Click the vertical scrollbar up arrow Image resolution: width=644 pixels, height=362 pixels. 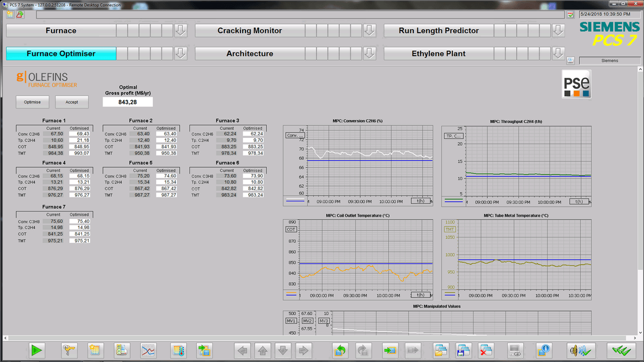(x=641, y=69)
